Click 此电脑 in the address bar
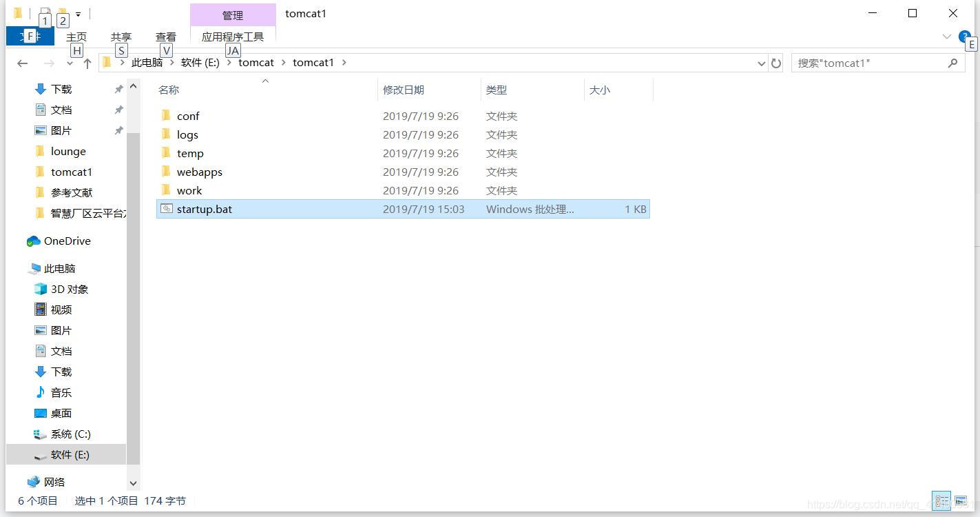 point(147,63)
